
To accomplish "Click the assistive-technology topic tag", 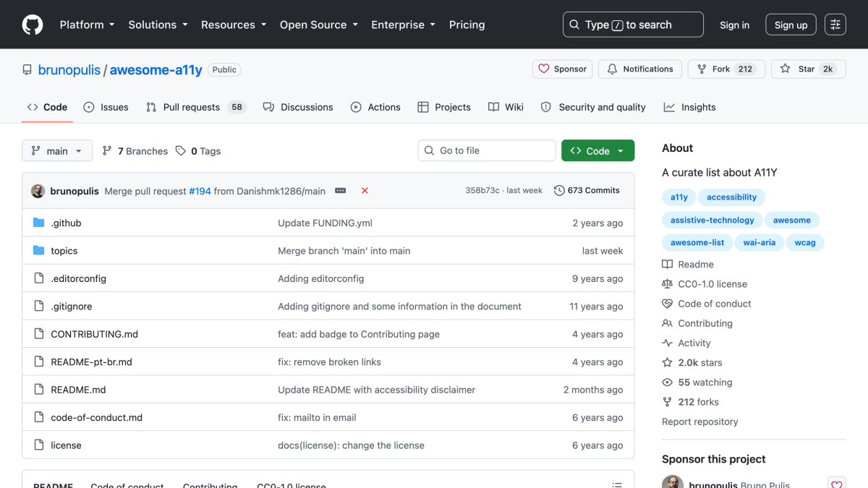I will (x=712, y=220).
